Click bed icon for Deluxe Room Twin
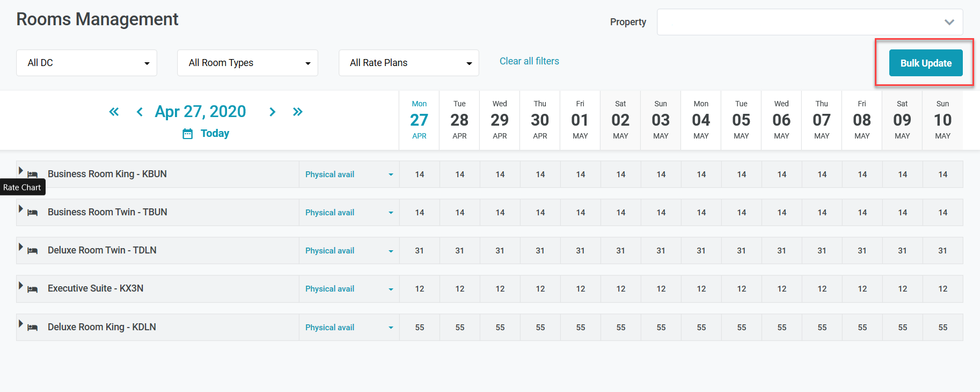This screenshot has height=392, width=980. (x=33, y=251)
